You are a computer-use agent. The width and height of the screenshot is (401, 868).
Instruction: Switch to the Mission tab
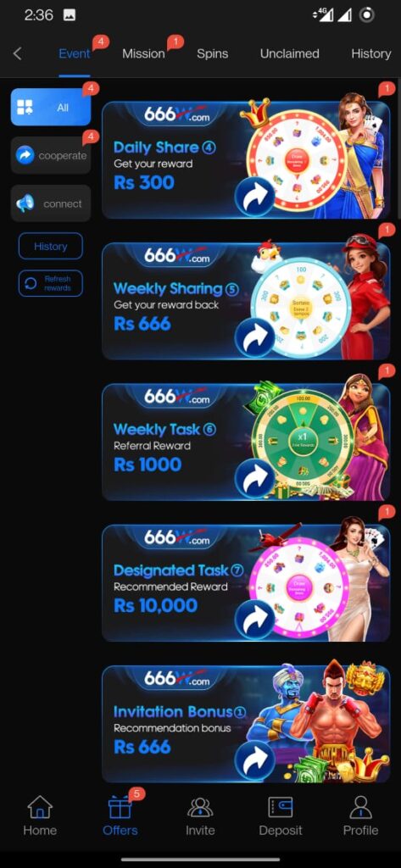143,53
